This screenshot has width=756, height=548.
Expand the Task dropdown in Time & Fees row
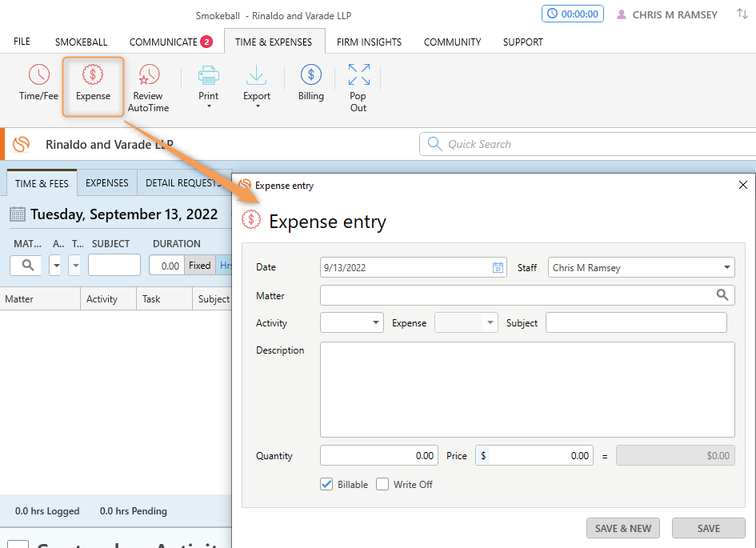pos(75,265)
